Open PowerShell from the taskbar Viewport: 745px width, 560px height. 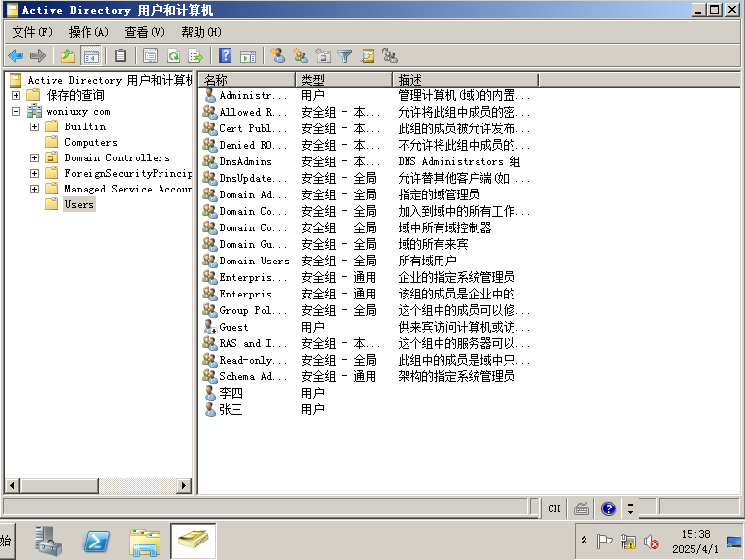(x=96, y=542)
